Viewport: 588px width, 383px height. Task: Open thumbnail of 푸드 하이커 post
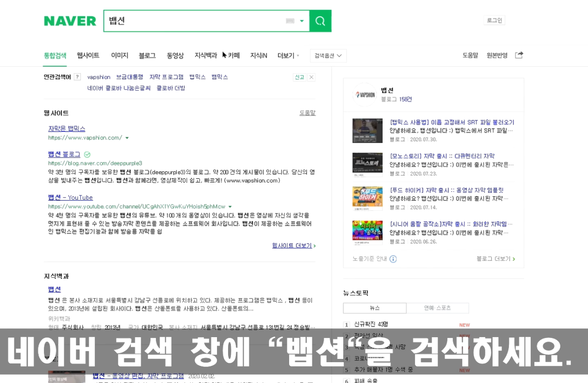[x=367, y=199]
